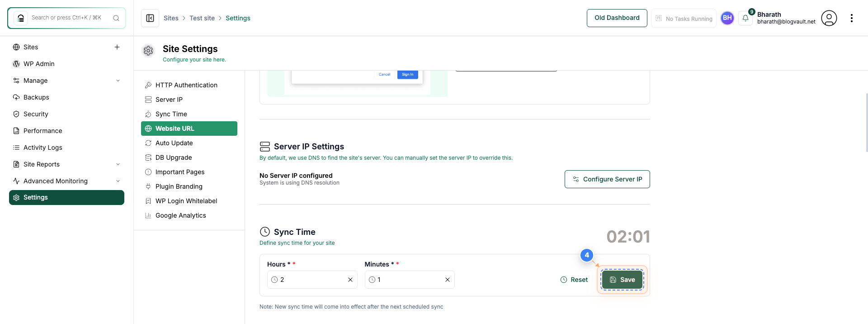
Task: Click the page vertical scrollbar
Action: click(x=867, y=122)
